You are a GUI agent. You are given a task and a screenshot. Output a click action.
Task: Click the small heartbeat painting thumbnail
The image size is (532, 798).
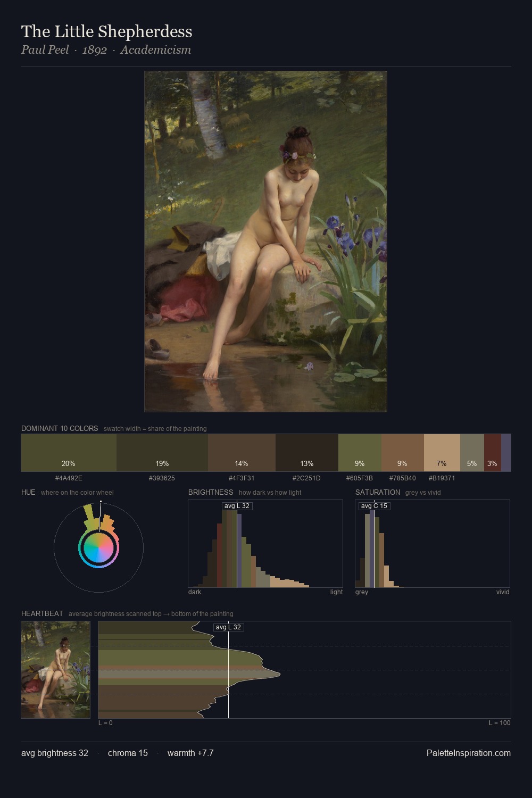(56, 670)
